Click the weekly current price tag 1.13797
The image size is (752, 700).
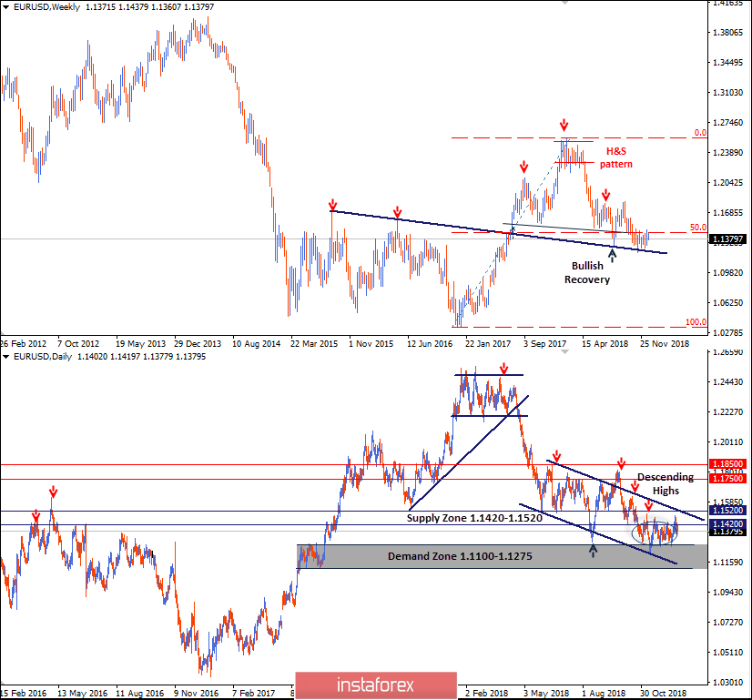coord(727,238)
